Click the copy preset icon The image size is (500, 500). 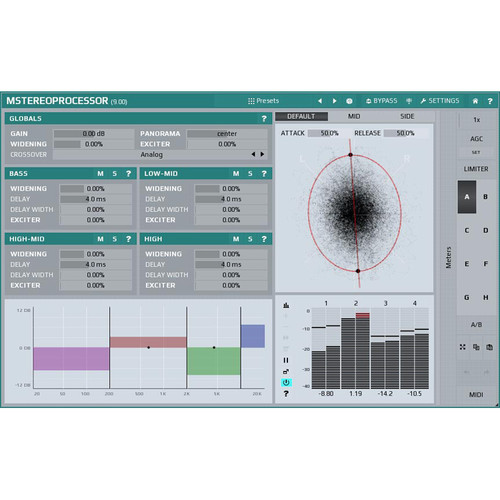[x=476, y=347]
